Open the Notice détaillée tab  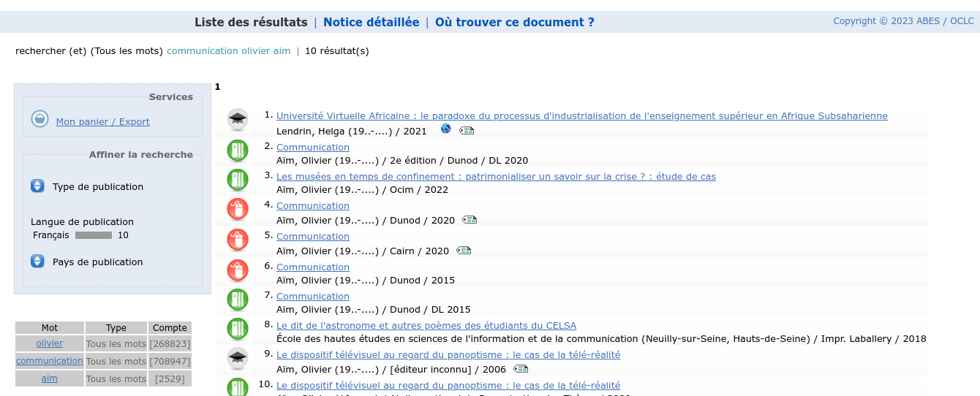[x=371, y=22]
